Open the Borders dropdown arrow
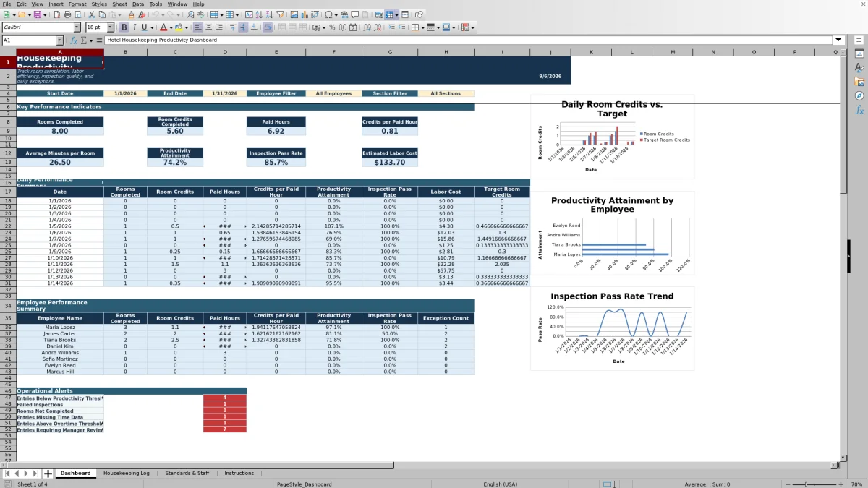The image size is (868, 488). (x=422, y=27)
